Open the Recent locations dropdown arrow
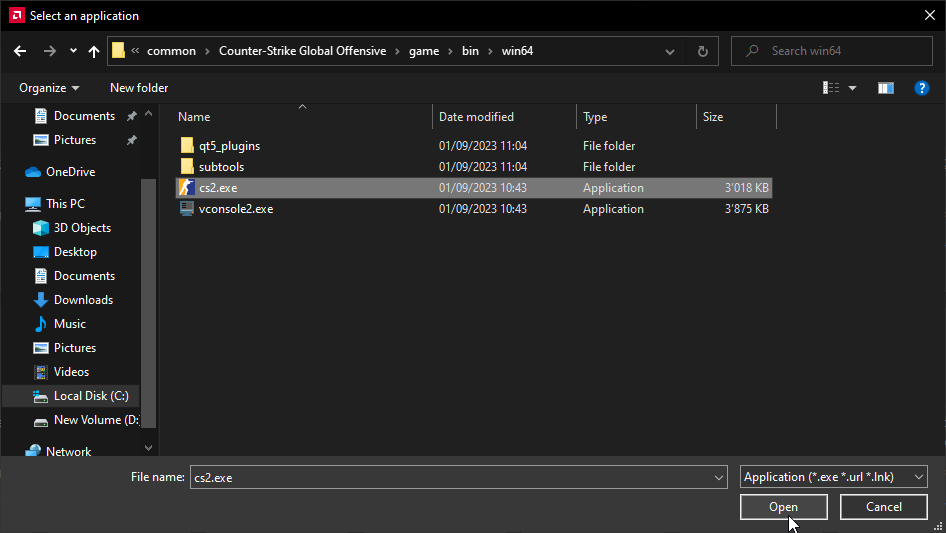 click(73, 51)
